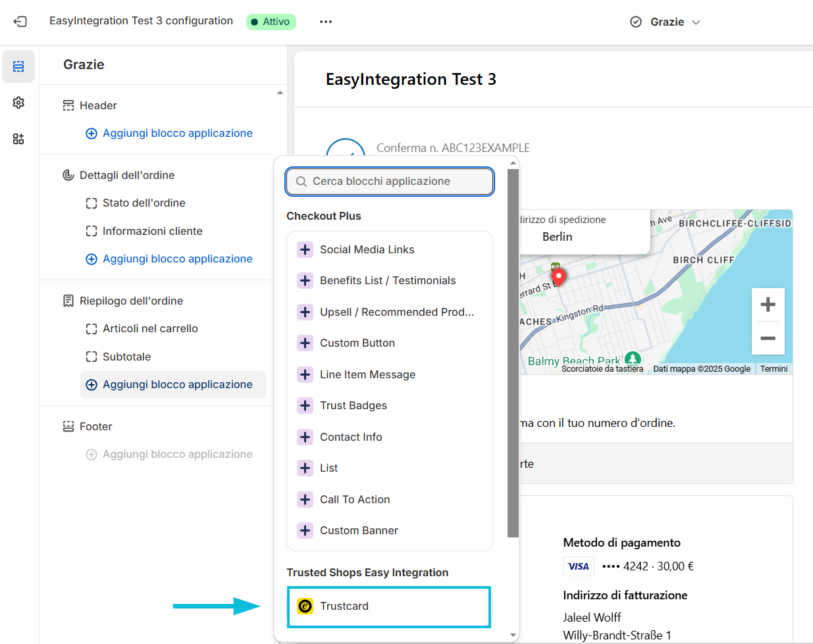The image size is (813, 644).
Task: Click the Metodo di pagamento heading
Action: pos(622,543)
